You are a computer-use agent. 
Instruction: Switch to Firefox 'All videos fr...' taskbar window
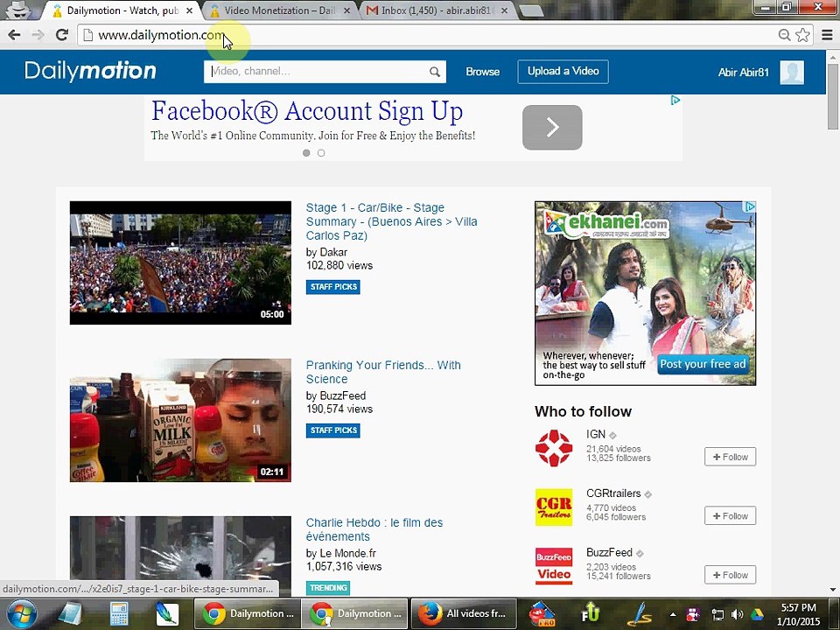(x=464, y=614)
